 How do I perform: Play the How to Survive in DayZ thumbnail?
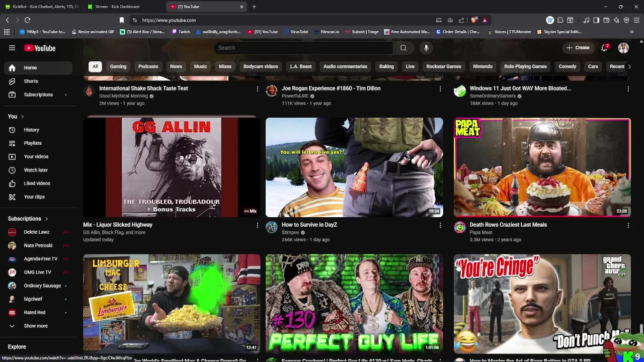tap(354, 167)
